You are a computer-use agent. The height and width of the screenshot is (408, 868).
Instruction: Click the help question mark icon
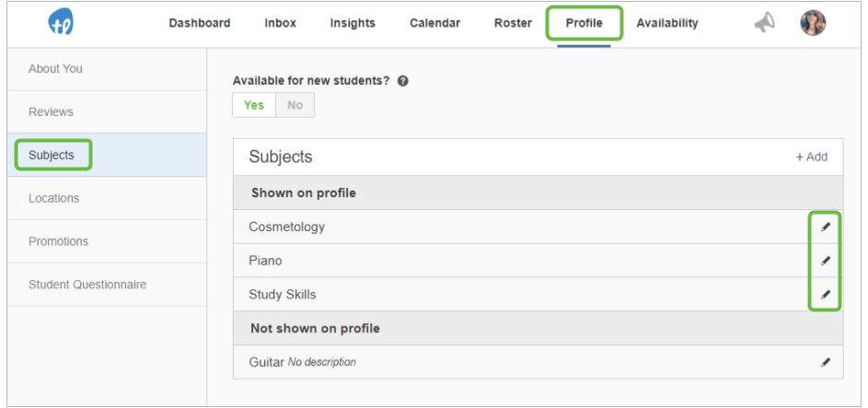tap(403, 81)
